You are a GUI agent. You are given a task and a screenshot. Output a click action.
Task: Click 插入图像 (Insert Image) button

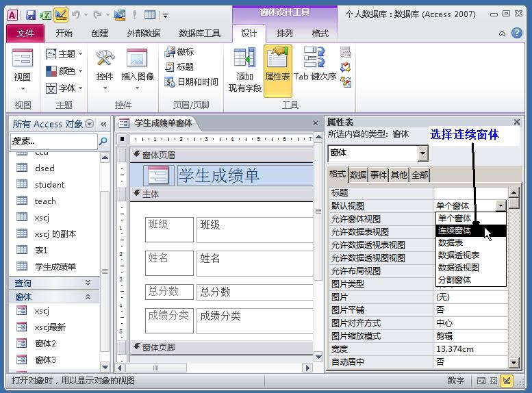coord(138,71)
